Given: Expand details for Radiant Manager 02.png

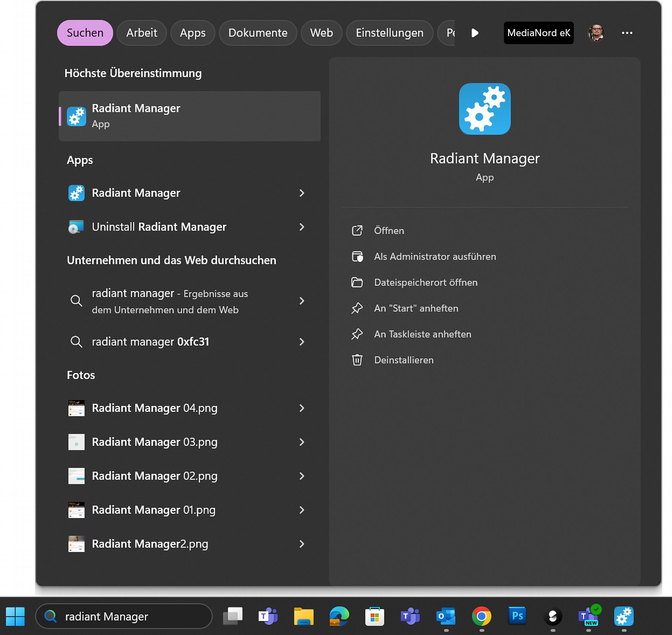Looking at the screenshot, I should [302, 476].
